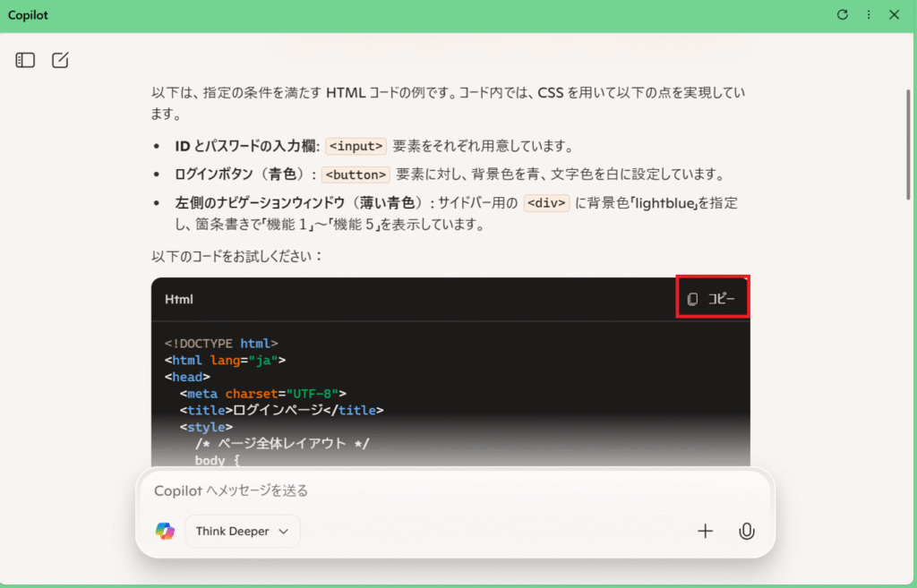Click the <button> inline code tag
This screenshot has width=917, height=588.
[356, 175]
